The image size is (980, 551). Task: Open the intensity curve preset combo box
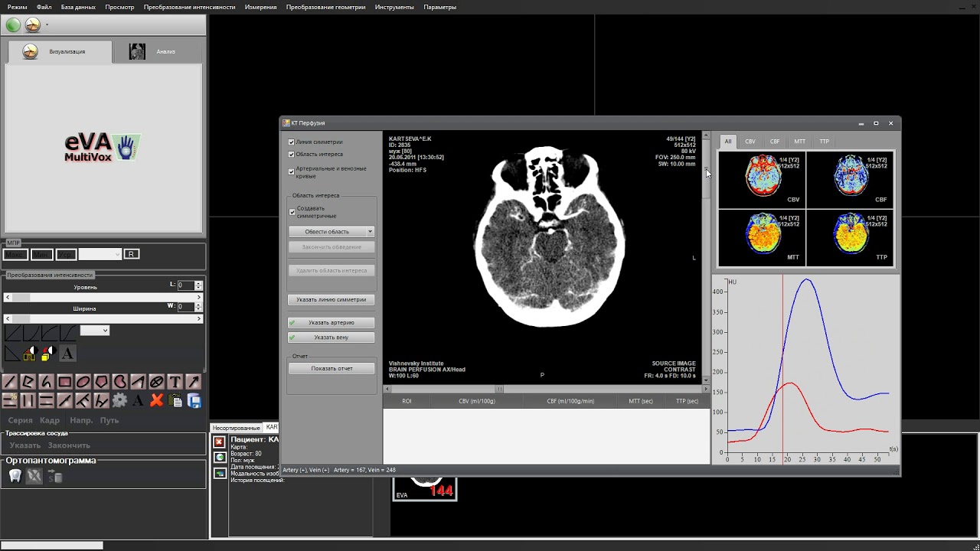pos(95,331)
